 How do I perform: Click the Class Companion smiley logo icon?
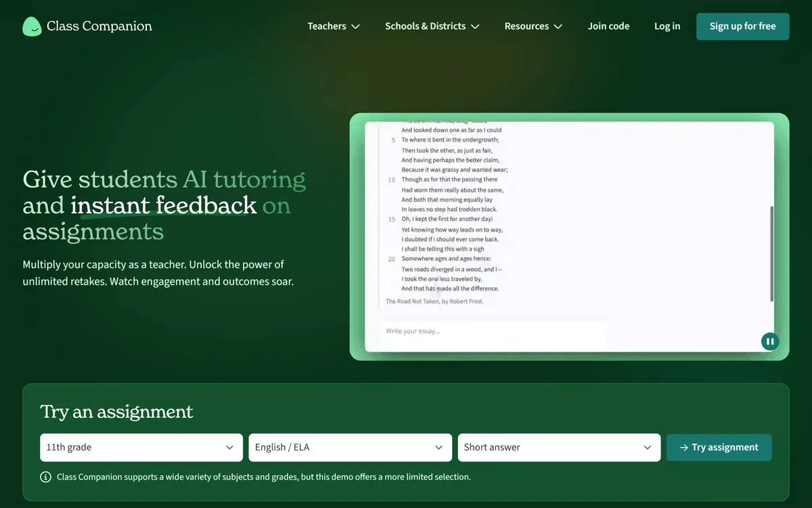point(32,26)
